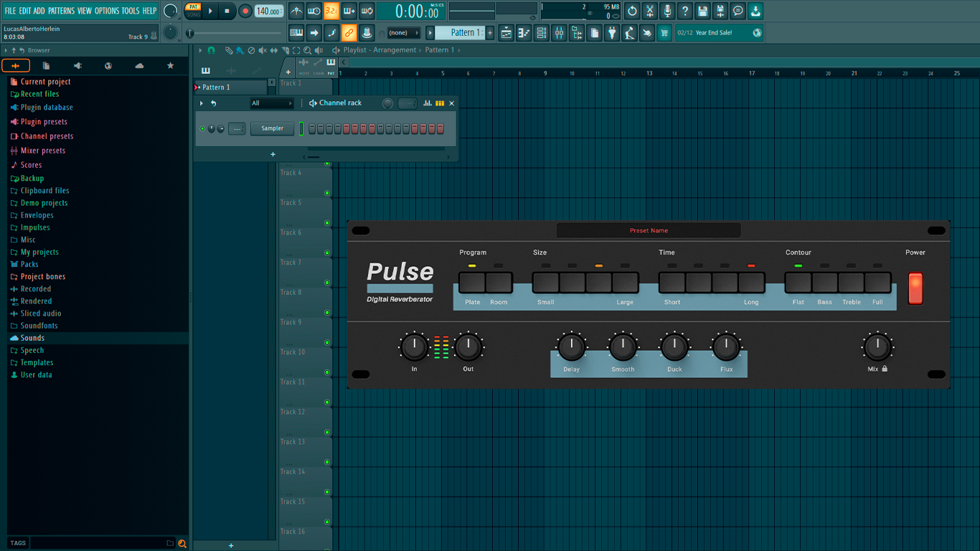Open the (none) snap selector dropdown

404,32
